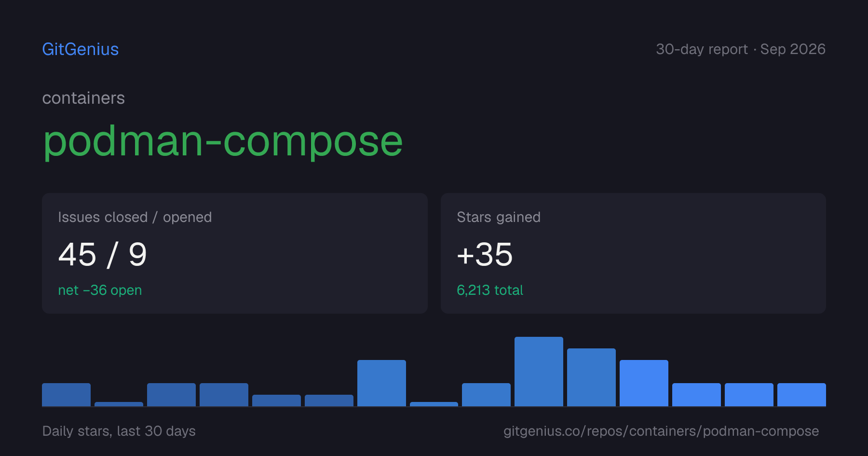Select the Issues closed / opened label
Image resolution: width=868 pixels, height=456 pixels.
point(135,217)
